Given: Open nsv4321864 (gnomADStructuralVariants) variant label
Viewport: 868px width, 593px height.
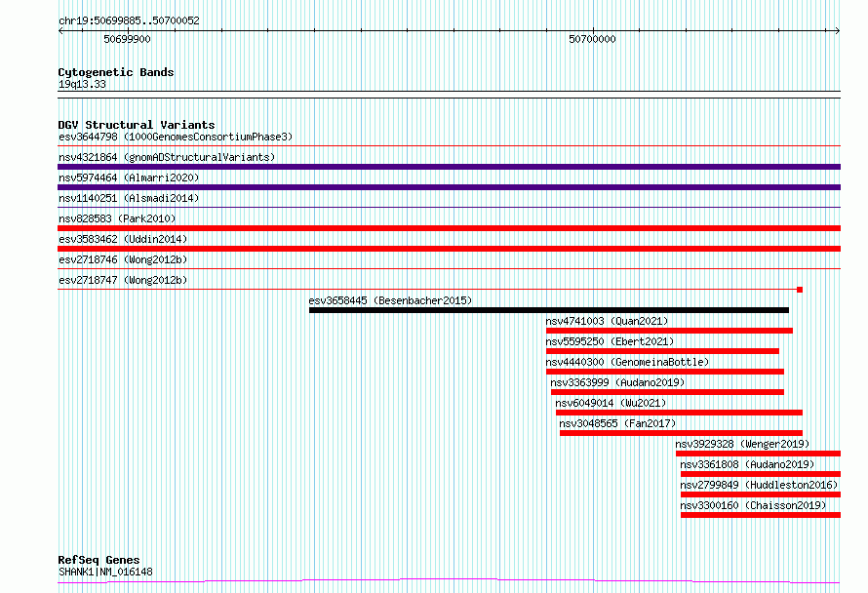Looking at the screenshot, I should click(167, 157).
